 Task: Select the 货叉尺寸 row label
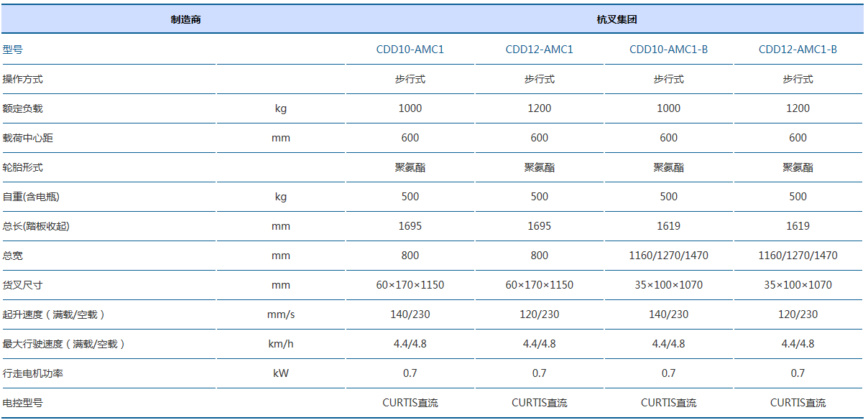click(23, 285)
